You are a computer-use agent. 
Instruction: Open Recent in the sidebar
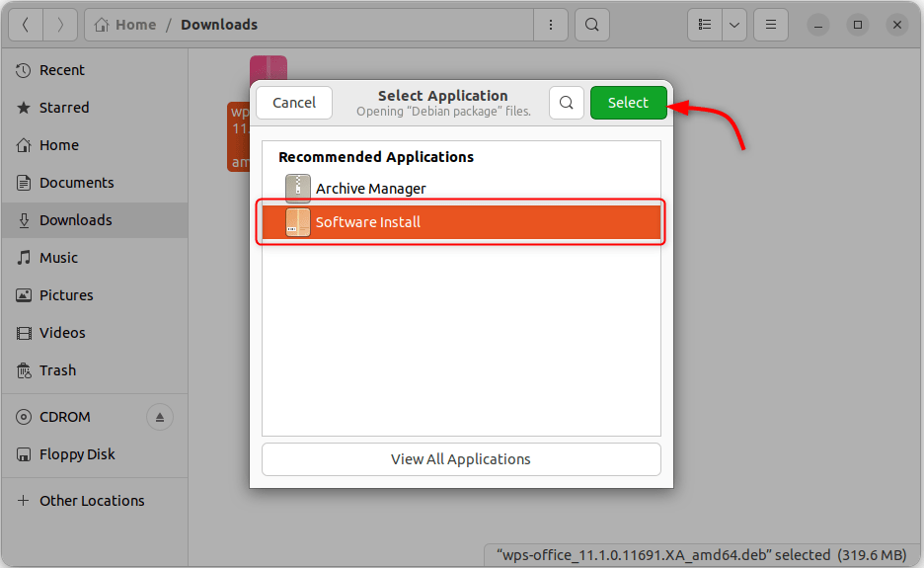coord(95,70)
